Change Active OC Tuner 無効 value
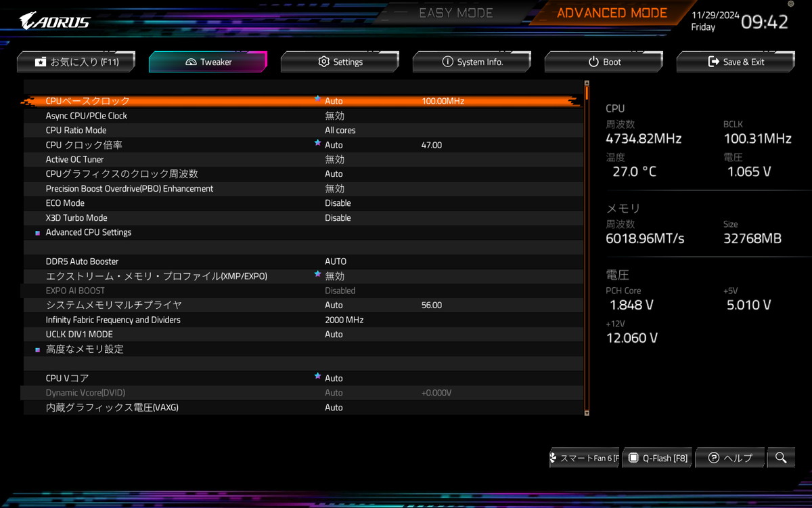This screenshot has height=508, width=812. (334, 159)
